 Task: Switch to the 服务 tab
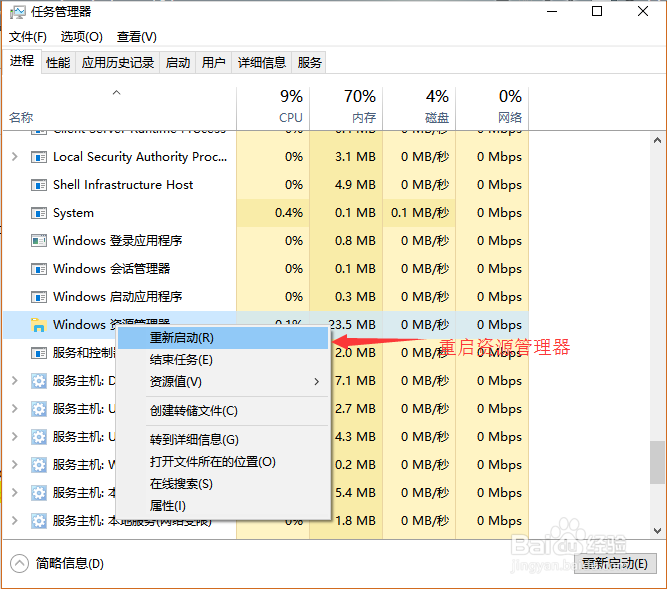[x=309, y=63]
